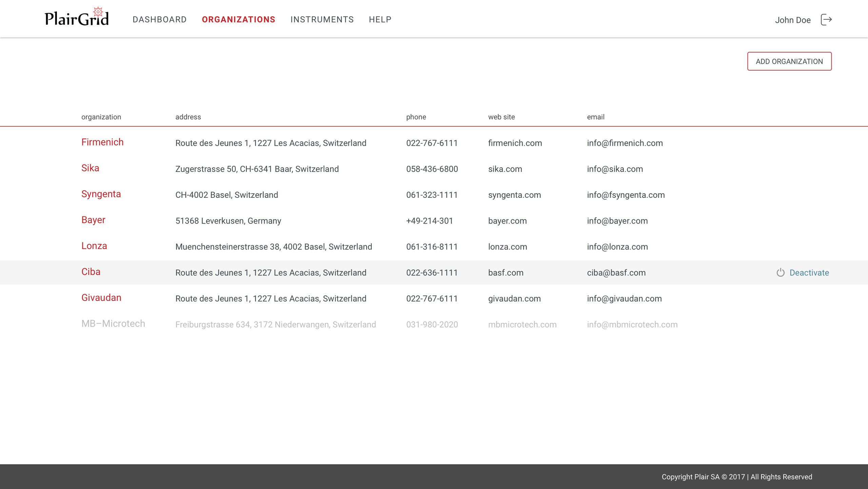
Task: Click info@bayer.com email cell
Action: click(x=617, y=221)
